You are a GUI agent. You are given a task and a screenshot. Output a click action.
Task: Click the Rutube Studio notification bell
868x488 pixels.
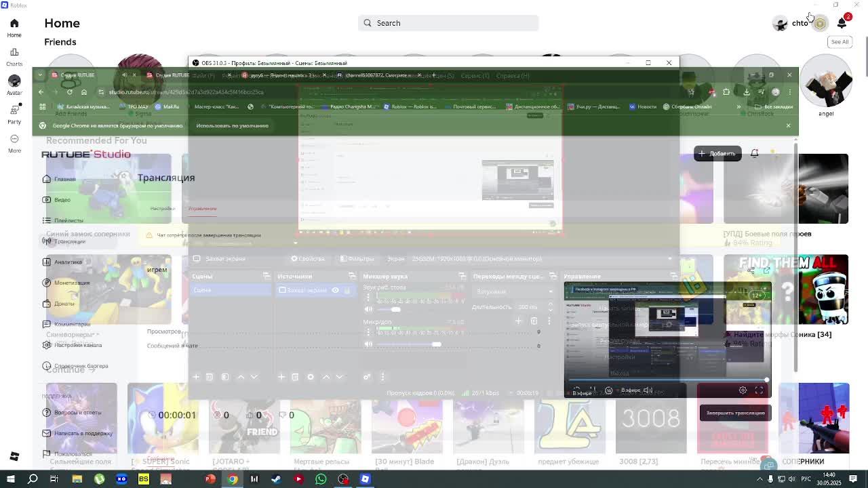click(754, 153)
